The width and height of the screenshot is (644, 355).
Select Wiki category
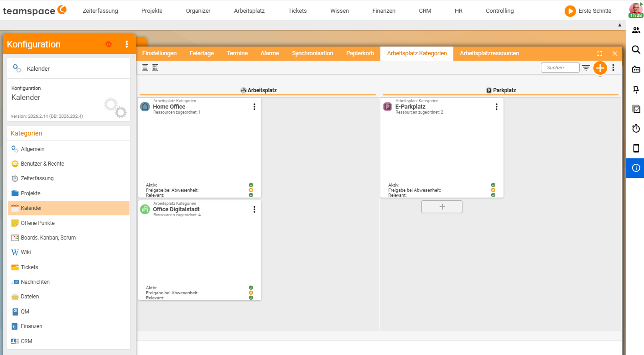pos(69,252)
